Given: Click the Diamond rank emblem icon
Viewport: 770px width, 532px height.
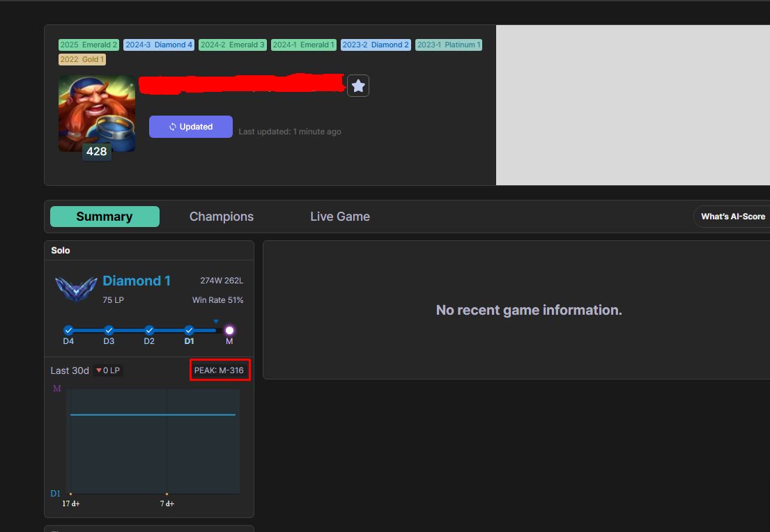Looking at the screenshot, I should point(76,288).
